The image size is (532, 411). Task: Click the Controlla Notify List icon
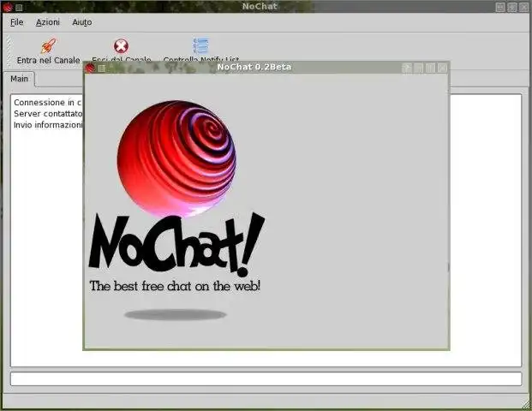click(200, 45)
